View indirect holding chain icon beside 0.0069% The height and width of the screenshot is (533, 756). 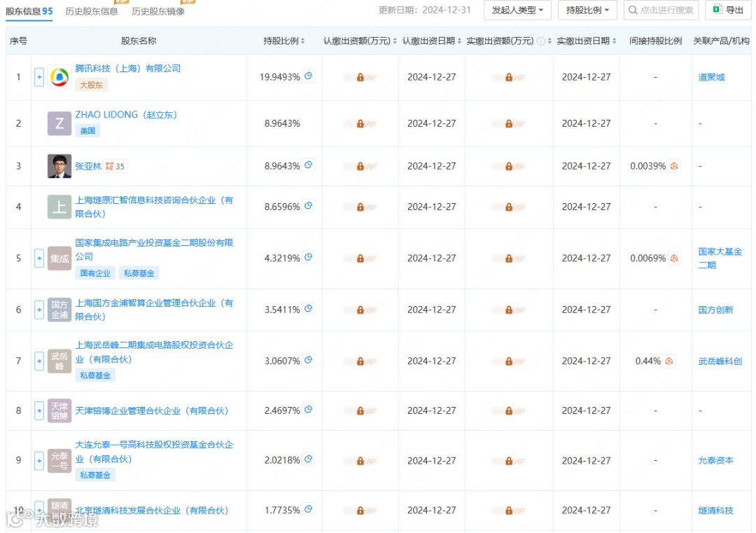point(674,258)
